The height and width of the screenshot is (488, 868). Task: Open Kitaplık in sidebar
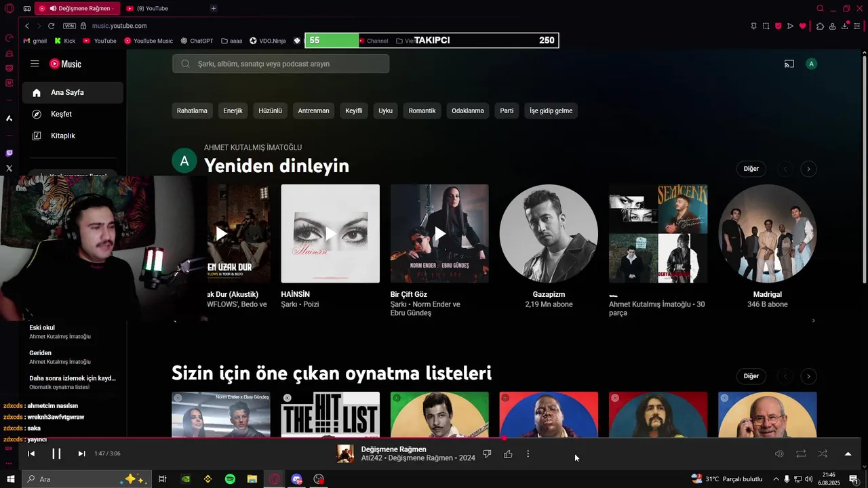coord(73,136)
